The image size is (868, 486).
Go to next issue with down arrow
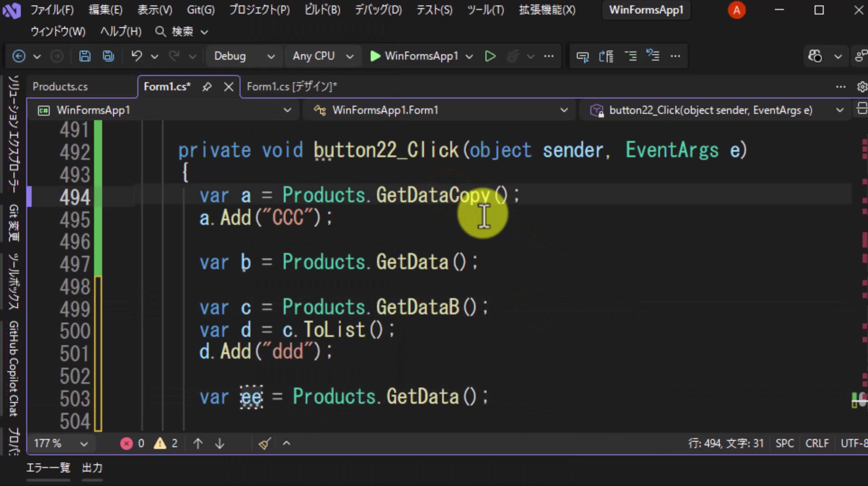click(220, 444)
